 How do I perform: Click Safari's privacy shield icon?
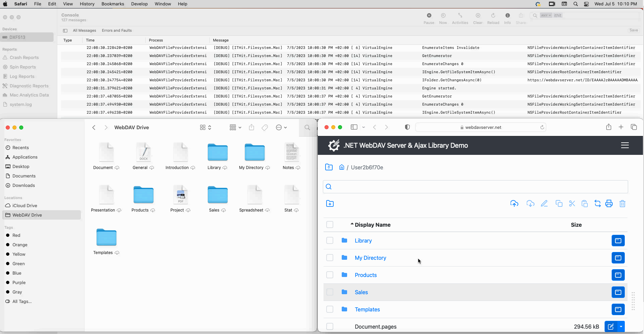tap(407, 127)
